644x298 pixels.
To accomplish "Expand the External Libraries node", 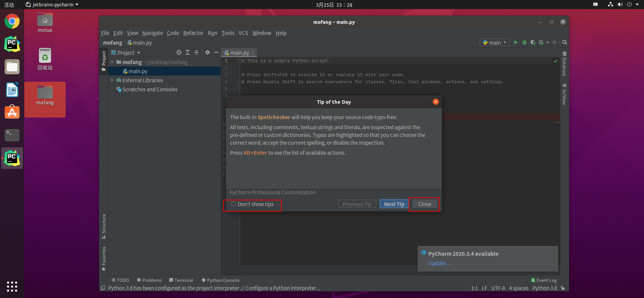I will click(x=112, y=80).
